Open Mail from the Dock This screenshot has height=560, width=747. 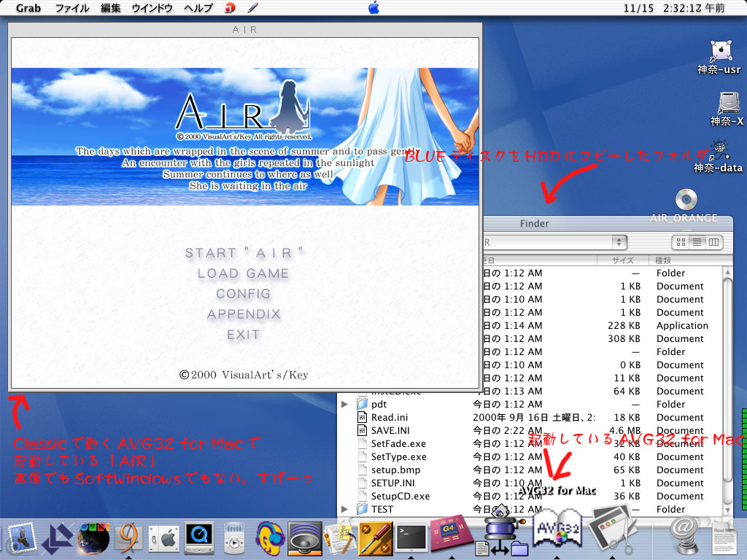tap(20, 538)
